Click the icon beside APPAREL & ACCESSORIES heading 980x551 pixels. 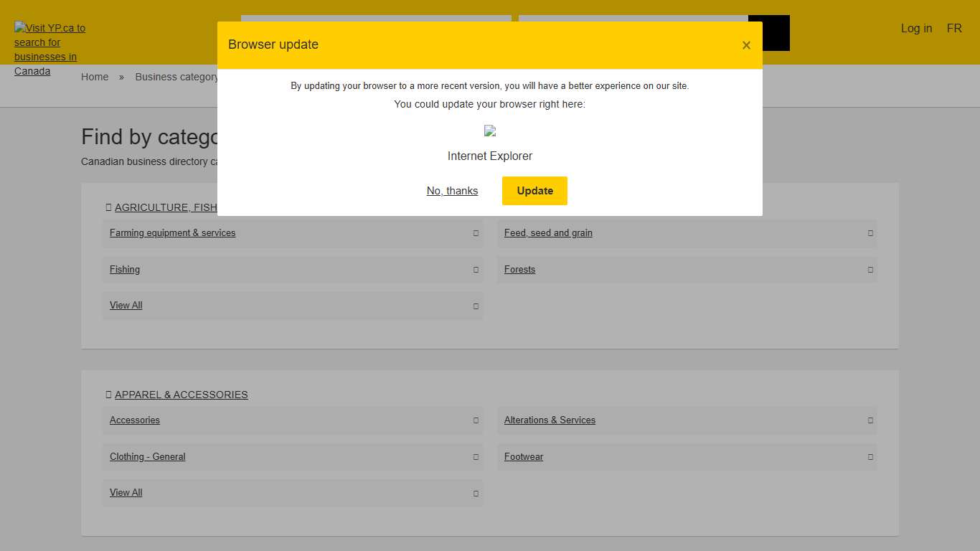[108, 395]
